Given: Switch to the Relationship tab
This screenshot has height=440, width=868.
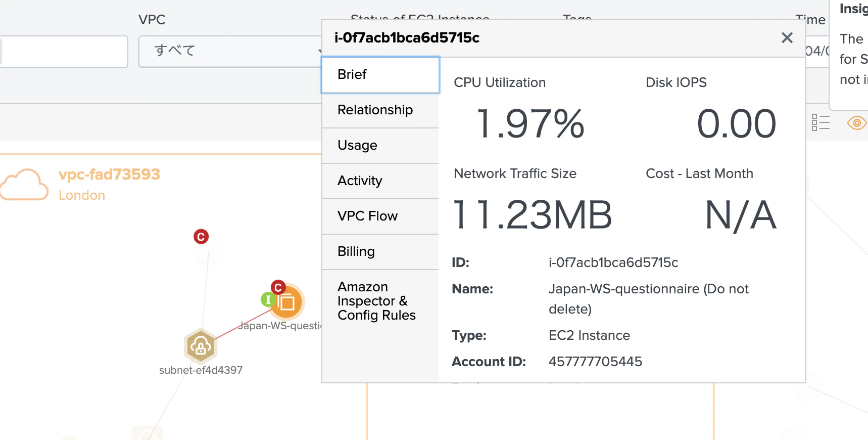Looking at the screenshot, I should 380,110.
